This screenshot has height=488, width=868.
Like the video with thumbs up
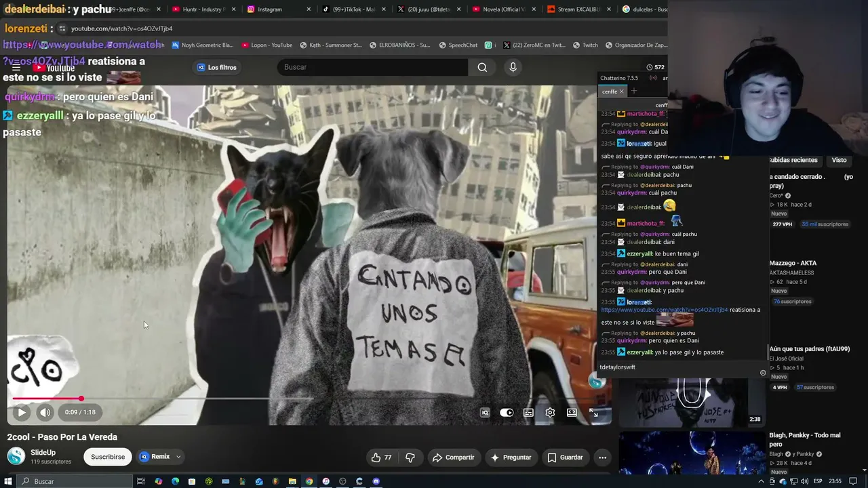[x=381, y=457]
